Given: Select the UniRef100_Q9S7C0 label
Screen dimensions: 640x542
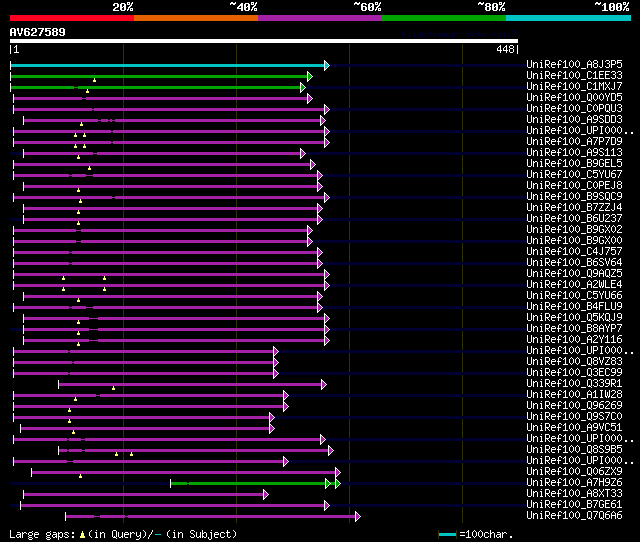Looking at the screenshot, I should click(x=574, y=417).
